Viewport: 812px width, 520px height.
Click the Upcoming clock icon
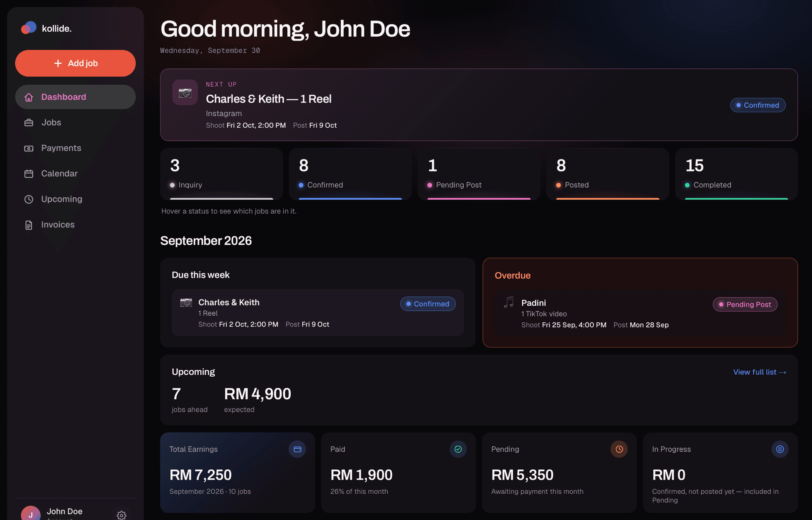[x=29, y=199]
